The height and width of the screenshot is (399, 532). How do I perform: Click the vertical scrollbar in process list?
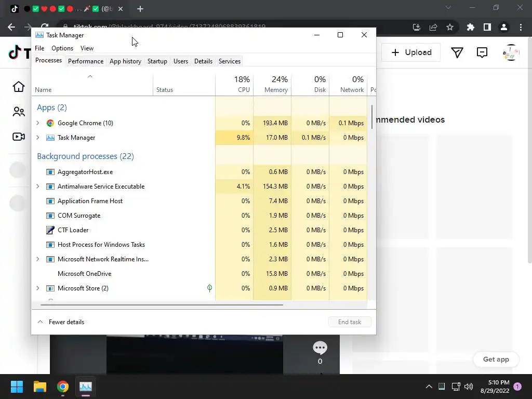372,117
